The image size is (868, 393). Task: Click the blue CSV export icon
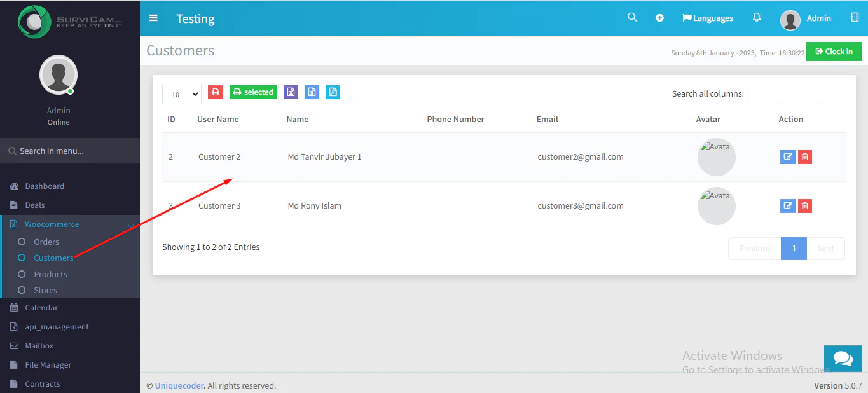tap(312, 92)
